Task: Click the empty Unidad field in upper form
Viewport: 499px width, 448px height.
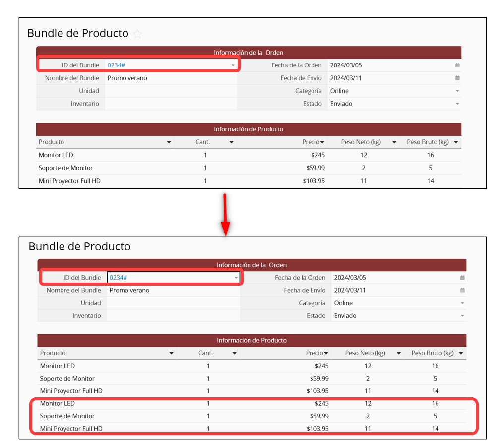Action: click(170, 91)
